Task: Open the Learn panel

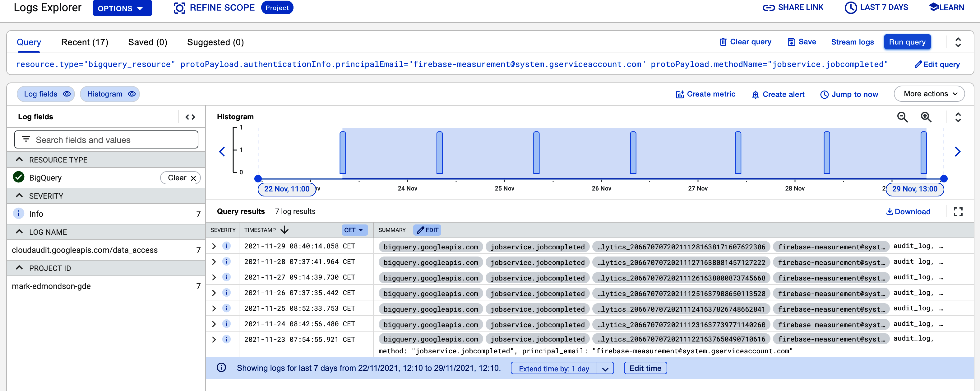Action: (946, 7)
